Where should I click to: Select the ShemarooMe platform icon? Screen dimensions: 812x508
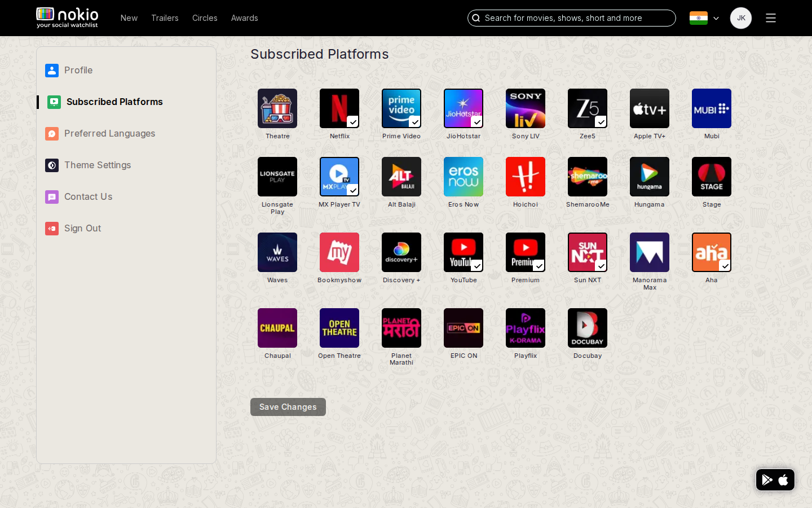(588, 177)
